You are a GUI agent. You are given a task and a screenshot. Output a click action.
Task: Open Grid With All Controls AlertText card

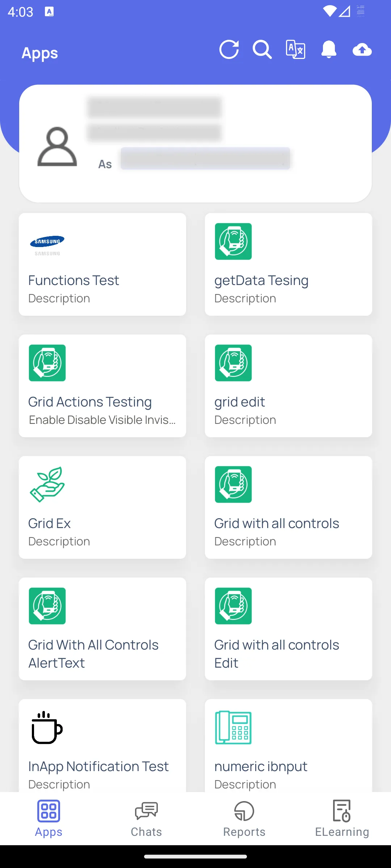coord(102,629)
